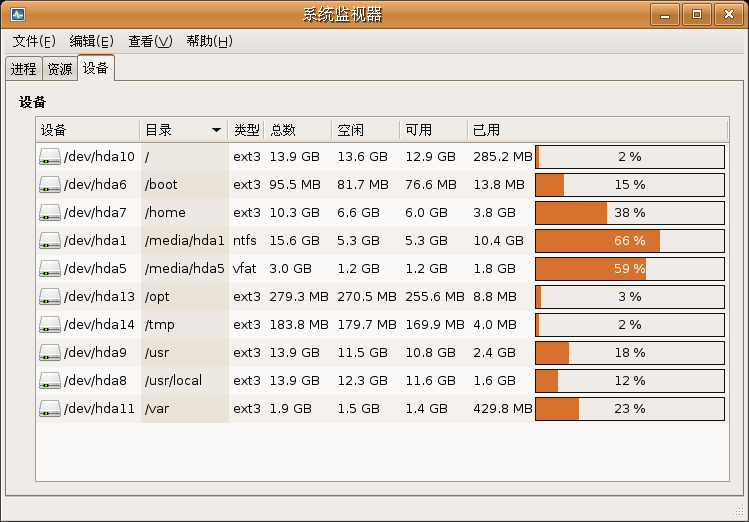
Task: Select the /media/hda5 directory cell
Action: coord(184,268)
